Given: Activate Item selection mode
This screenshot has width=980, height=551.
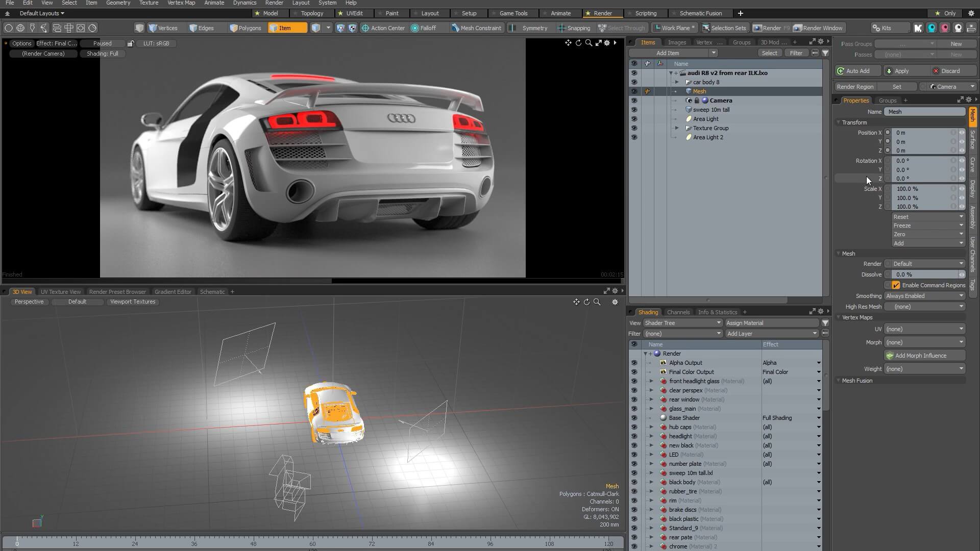Looking at the screenshot, I should coord(287,28).
